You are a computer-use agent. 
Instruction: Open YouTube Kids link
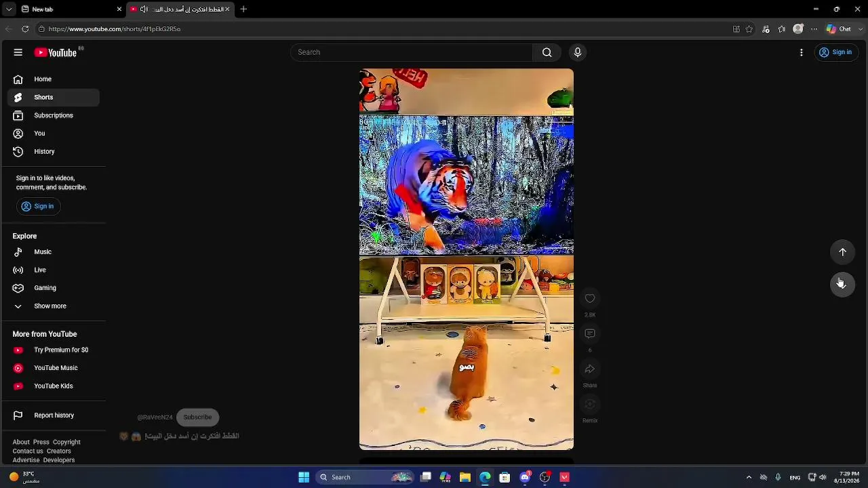54,386
